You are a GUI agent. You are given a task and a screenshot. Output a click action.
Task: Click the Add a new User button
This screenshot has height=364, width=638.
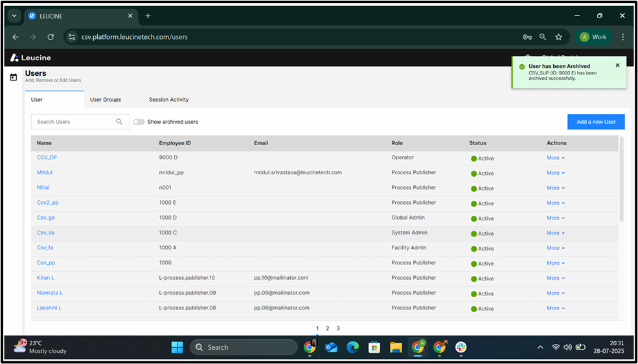pos(595,122)
